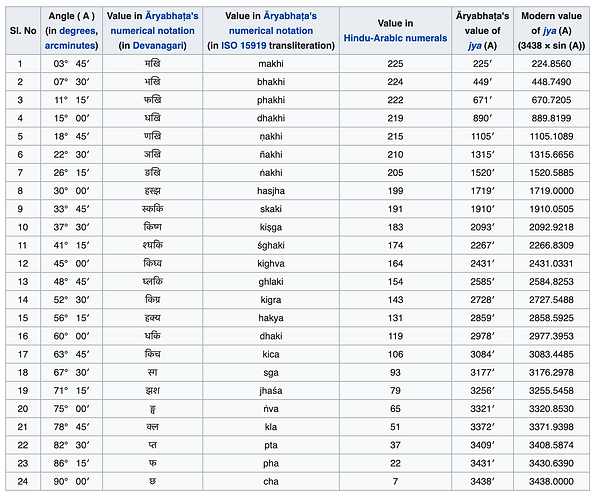Select the angle '03° 45′' cell

(x=72, y=64)
